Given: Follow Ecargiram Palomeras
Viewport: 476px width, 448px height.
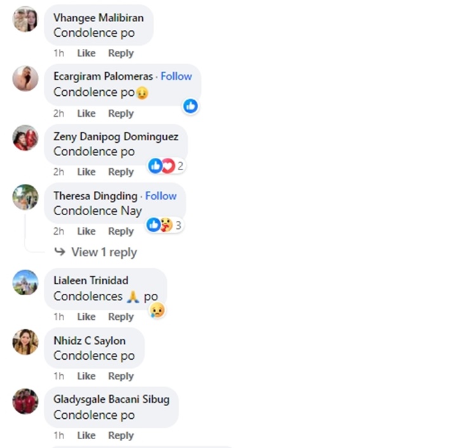Looking at the screenshot, I should coord(176,76).
